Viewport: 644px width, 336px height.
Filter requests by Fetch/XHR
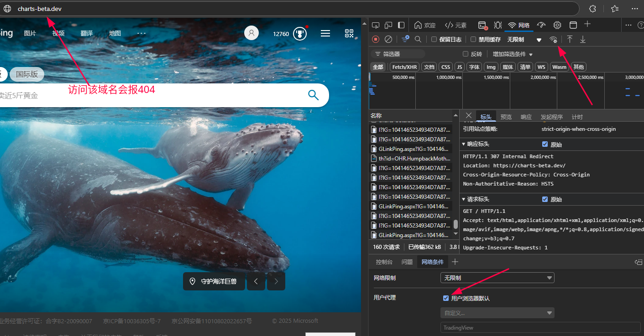tap(405, 67)
